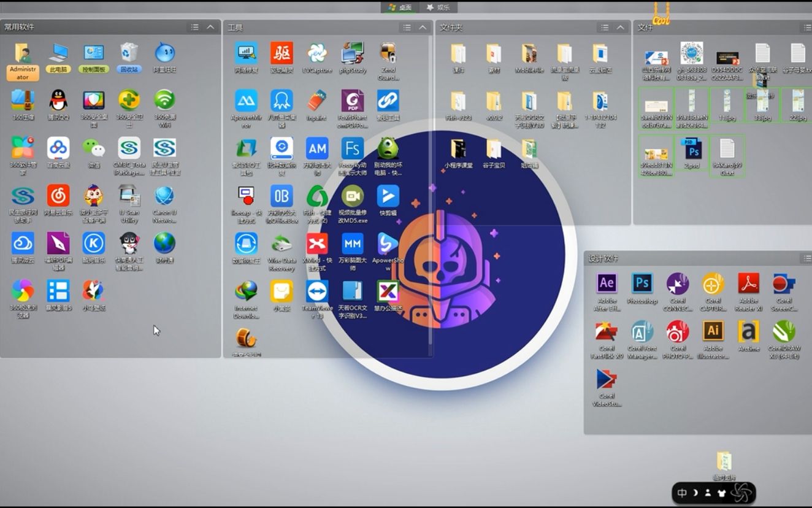The height and width of the screenshot is (508, 812).
Task: Launch the Foxit PhantomPDF icon
Action: pos(353,100)
